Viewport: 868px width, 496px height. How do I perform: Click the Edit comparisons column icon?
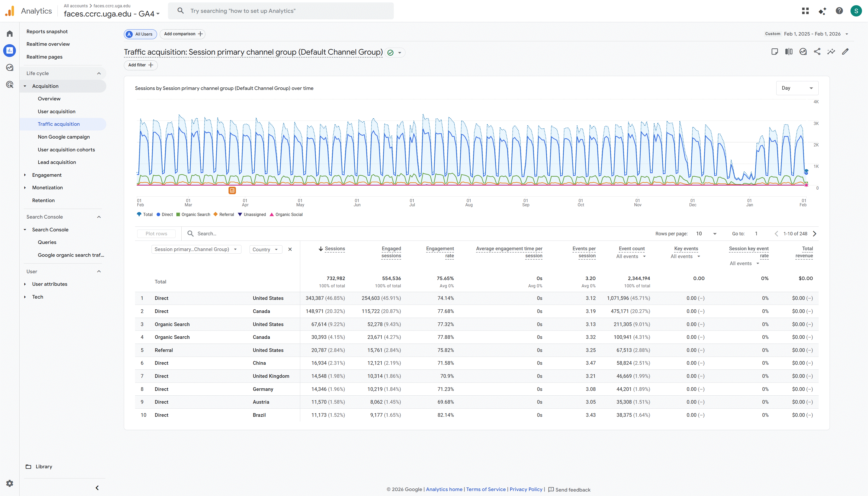pos(789,52)
